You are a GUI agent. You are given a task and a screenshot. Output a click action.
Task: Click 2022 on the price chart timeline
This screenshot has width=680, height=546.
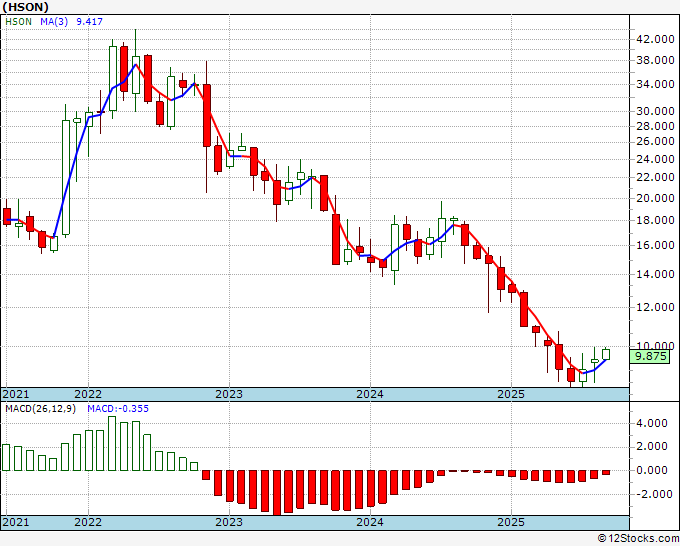[x=88, y=394]
